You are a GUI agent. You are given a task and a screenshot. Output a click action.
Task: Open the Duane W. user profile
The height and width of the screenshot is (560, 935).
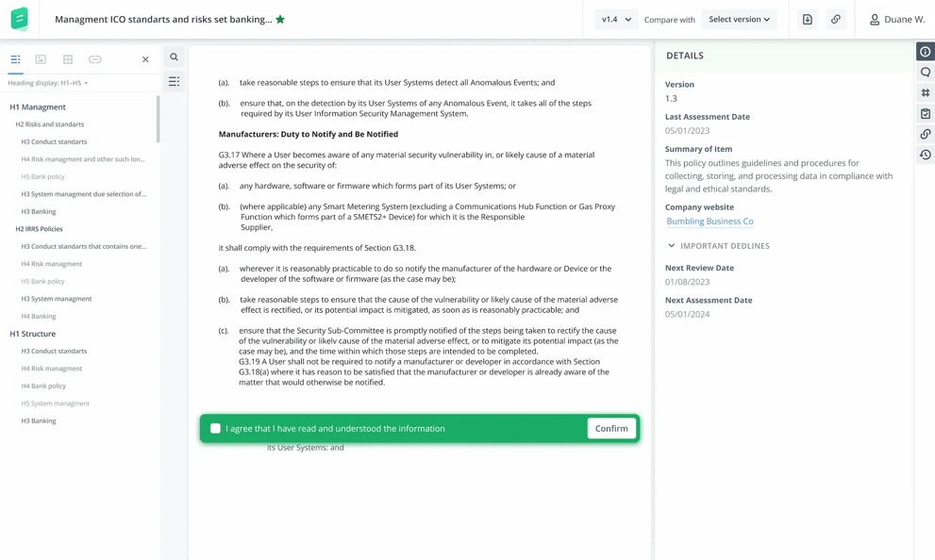[897, 20]
